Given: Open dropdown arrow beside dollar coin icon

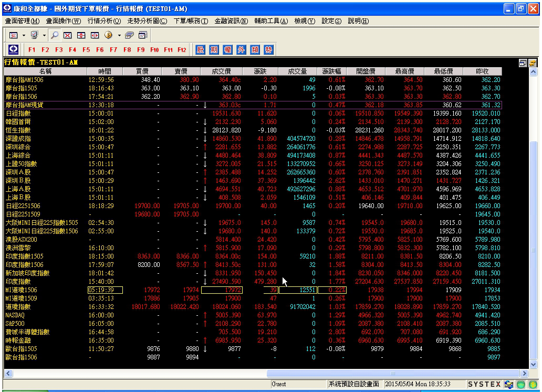Looking at the screenshot, I should [x=119, y=35].
